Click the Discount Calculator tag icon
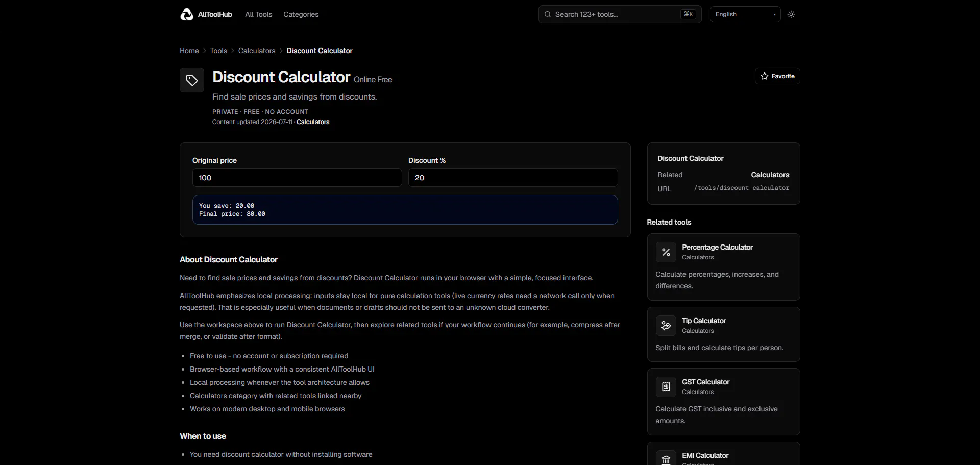980x465 pixels. pos(192,80)
